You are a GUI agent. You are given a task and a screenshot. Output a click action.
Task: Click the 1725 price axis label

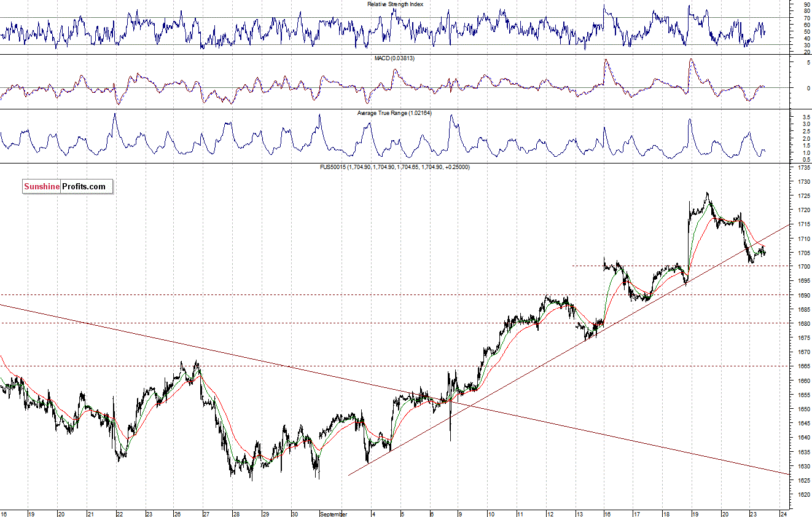803,196
